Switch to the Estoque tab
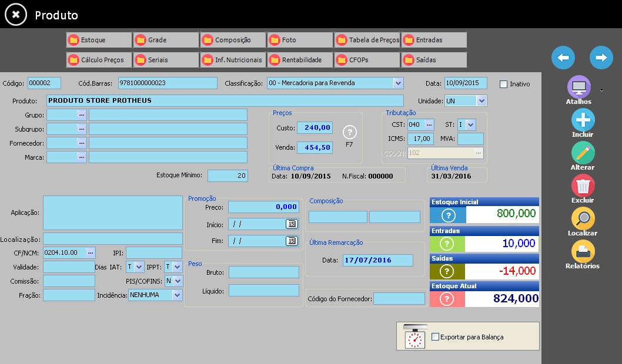This screenshot has width=622, height=364. click(99, 40)
